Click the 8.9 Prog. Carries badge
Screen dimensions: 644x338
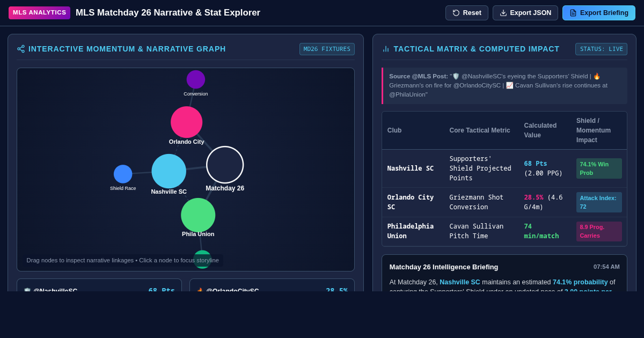[x=599, y=231]
